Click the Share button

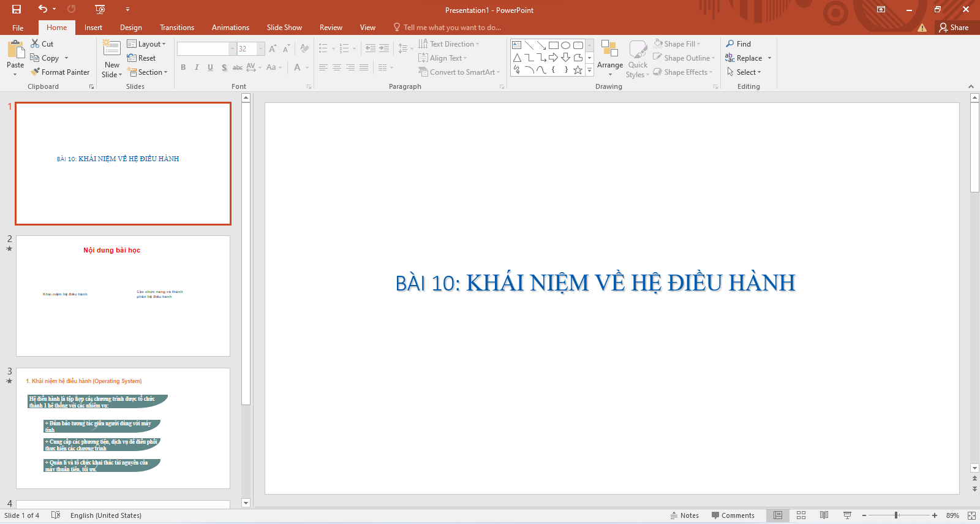(x=954, y=28)
